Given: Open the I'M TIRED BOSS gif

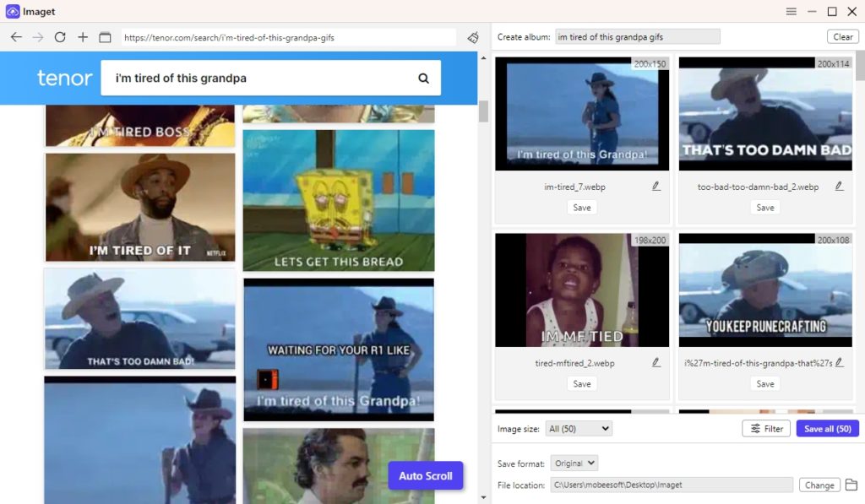Looking at the screenshot, I should (140, 127).
